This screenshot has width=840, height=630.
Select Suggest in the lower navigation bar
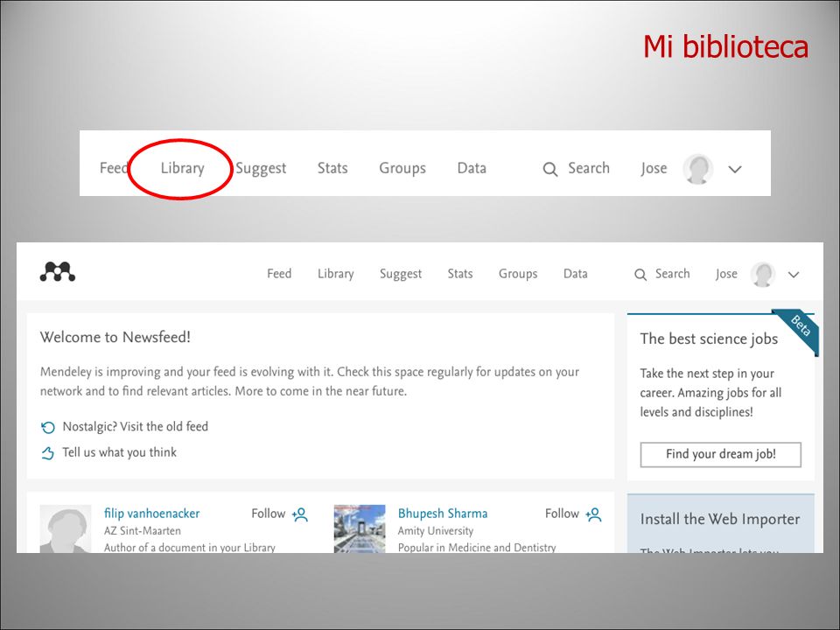[x=401, y=274]
